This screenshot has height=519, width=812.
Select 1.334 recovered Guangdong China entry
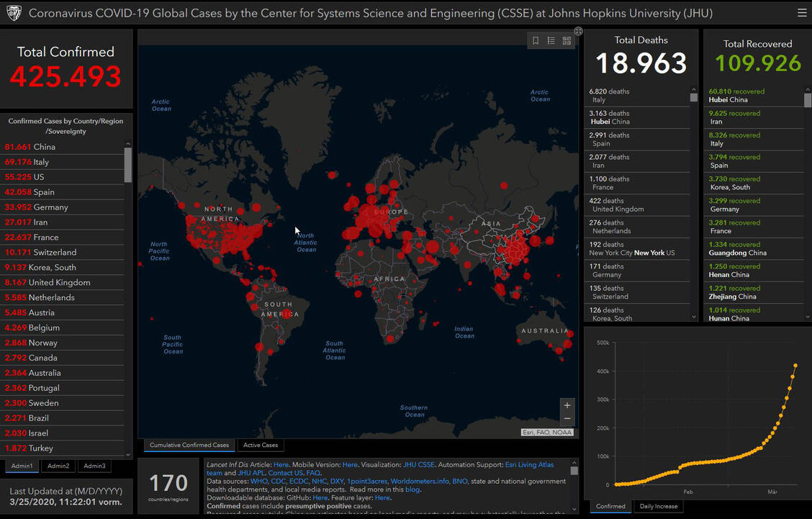tap(754, 248)
